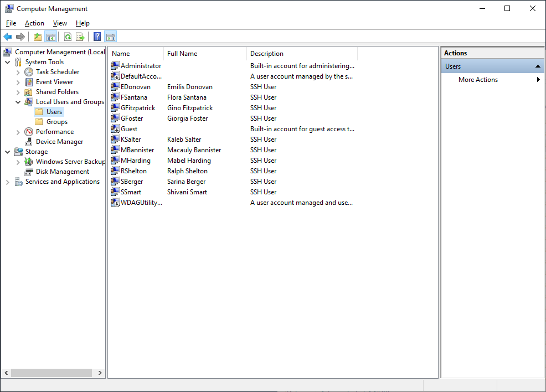Image resolution: width=546 pixels, height=392 pixels.
Task: Click the Event Viewer icon in tree
Action: [29, 82]
